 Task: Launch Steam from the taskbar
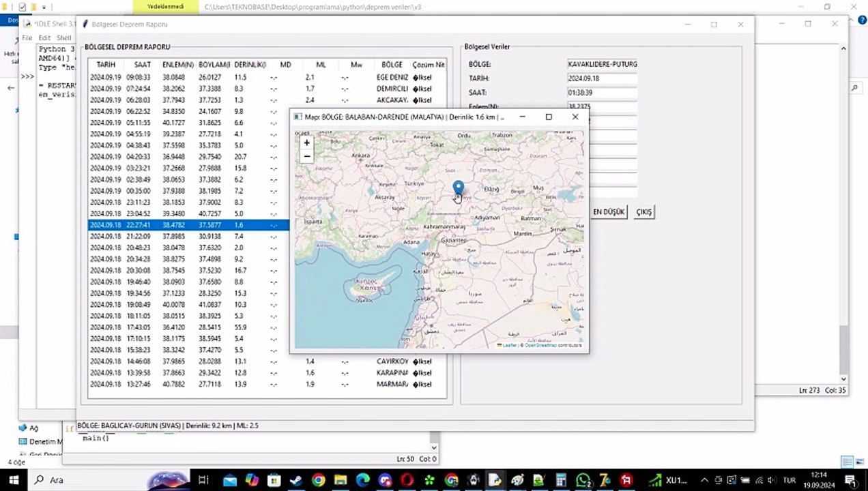[295, 480]
